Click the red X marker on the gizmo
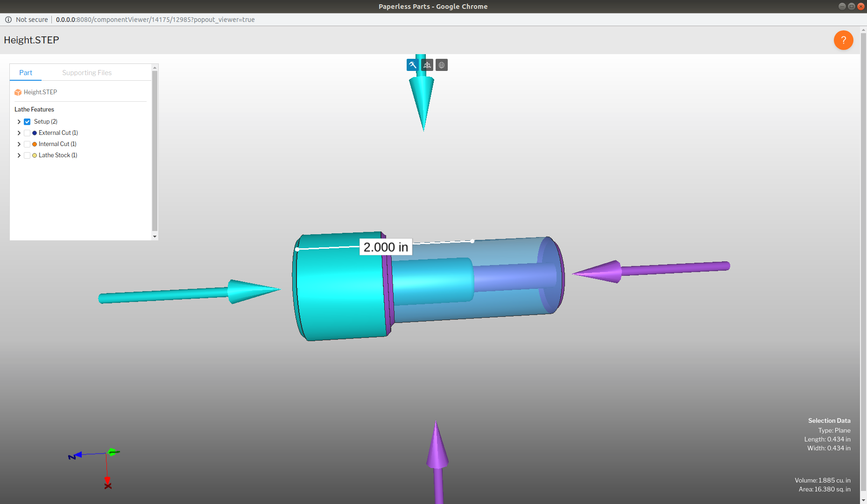 (107, 485)
